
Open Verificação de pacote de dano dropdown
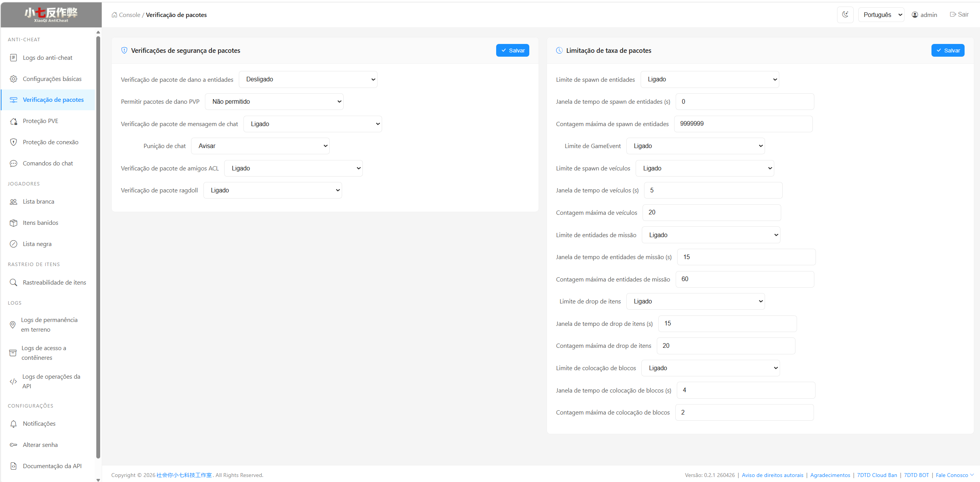click(308, 79)
